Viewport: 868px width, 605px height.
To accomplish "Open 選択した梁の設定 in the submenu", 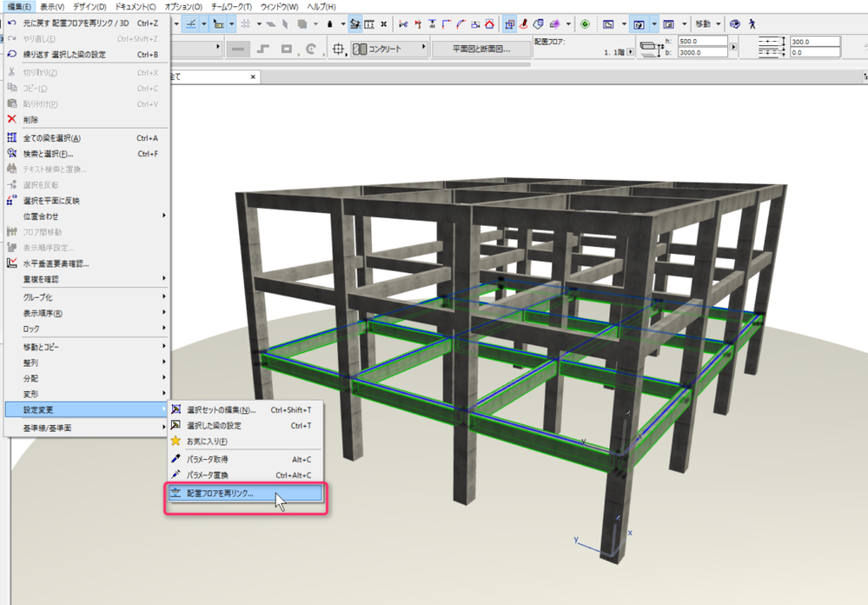I will click(214, 426).
